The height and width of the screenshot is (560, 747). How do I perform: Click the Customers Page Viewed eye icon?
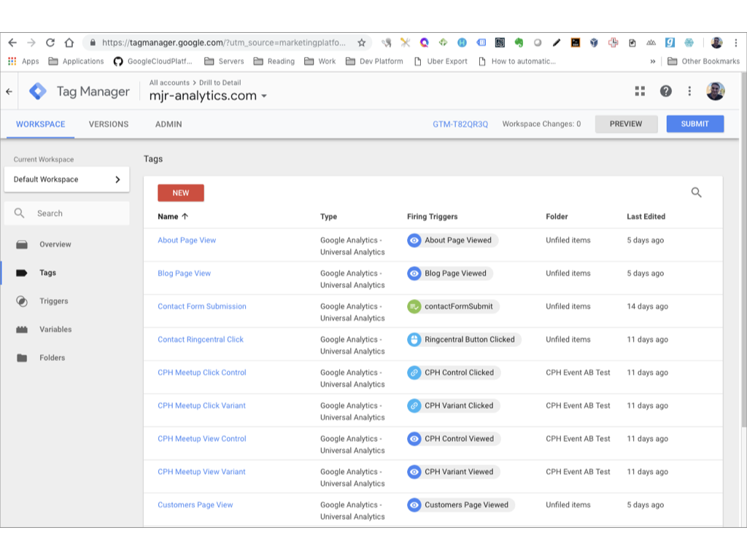click(414, 505)
